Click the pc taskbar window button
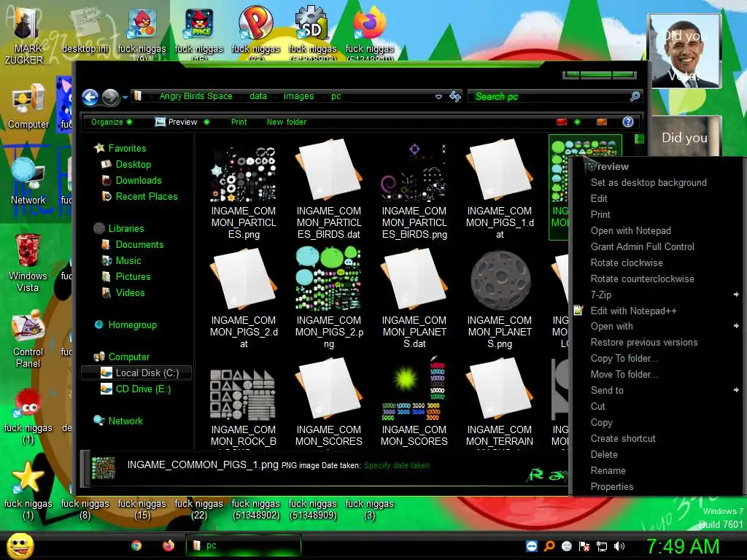Viewport: 747px width, 560px height. point(244,545)
